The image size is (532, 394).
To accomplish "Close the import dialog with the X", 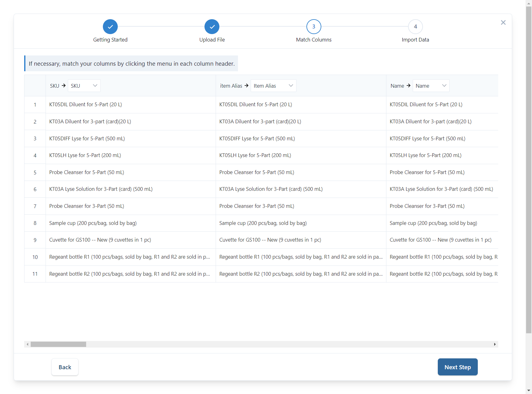I will click(x=503, y=22).
